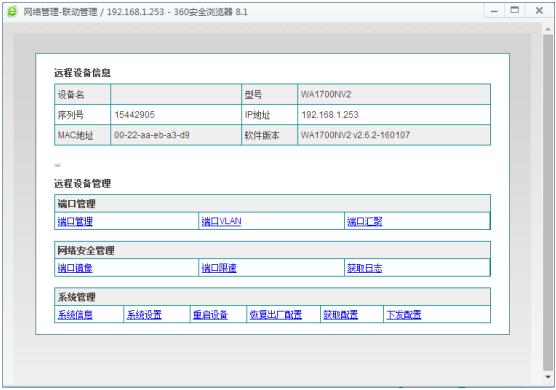
Task: Click the 序列号 label cell
Action: pos(83,115)
